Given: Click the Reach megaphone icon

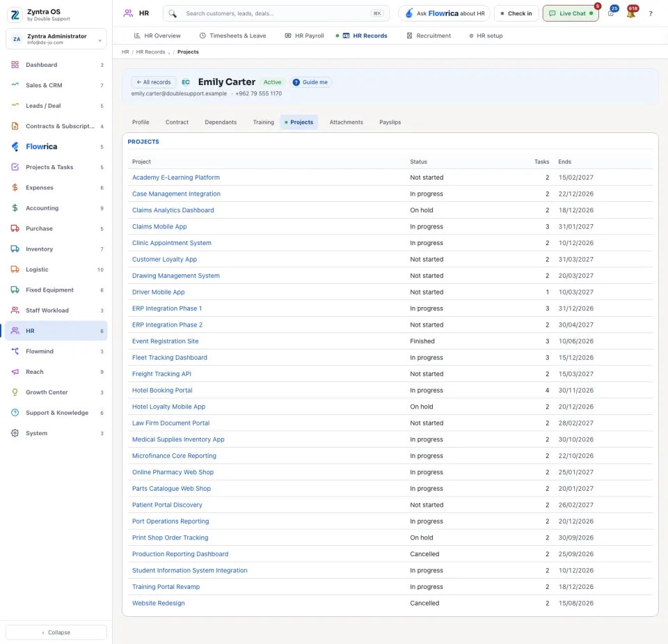Looking at the screenshot, I should (x=15, y=372).
